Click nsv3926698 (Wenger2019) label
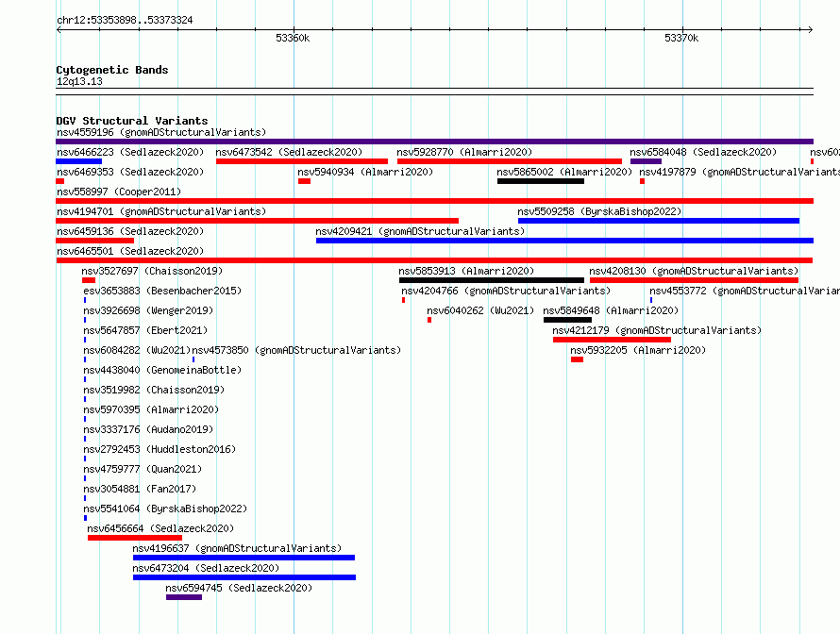The width and height of the screenshot is (840, 634). (148, 310)
